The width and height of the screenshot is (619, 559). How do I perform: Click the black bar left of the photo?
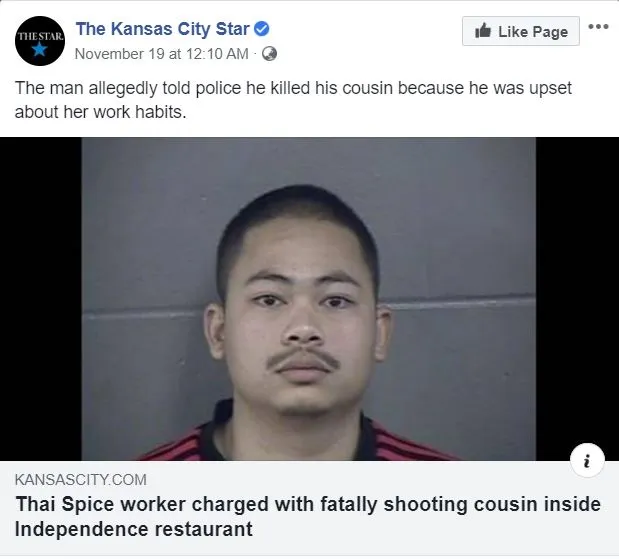41,299
